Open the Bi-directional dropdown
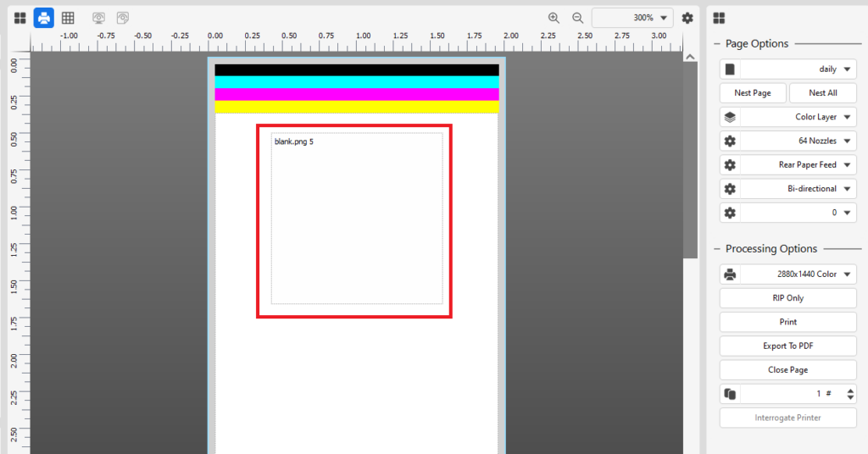Screen dimensions: 868x454 click(x=798, y=189)
